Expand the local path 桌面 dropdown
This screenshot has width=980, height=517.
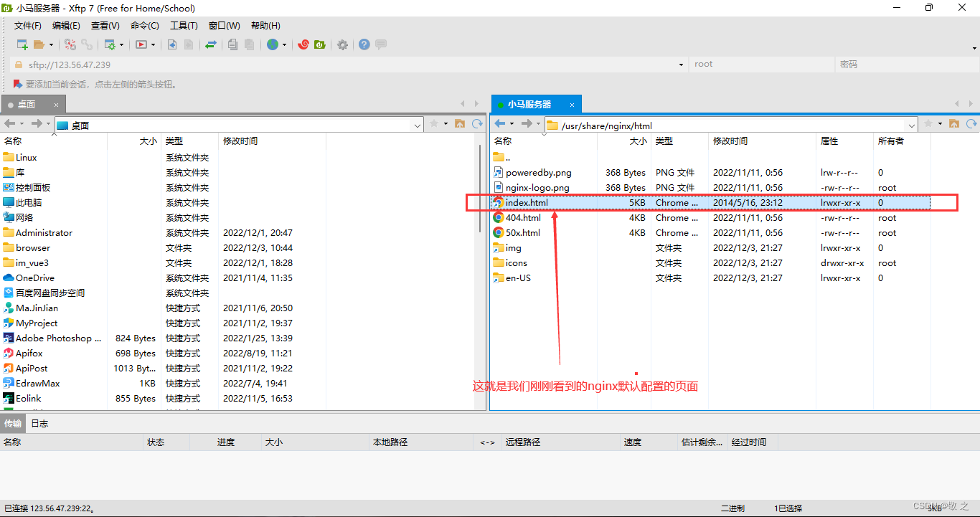(x=418, y=125)
